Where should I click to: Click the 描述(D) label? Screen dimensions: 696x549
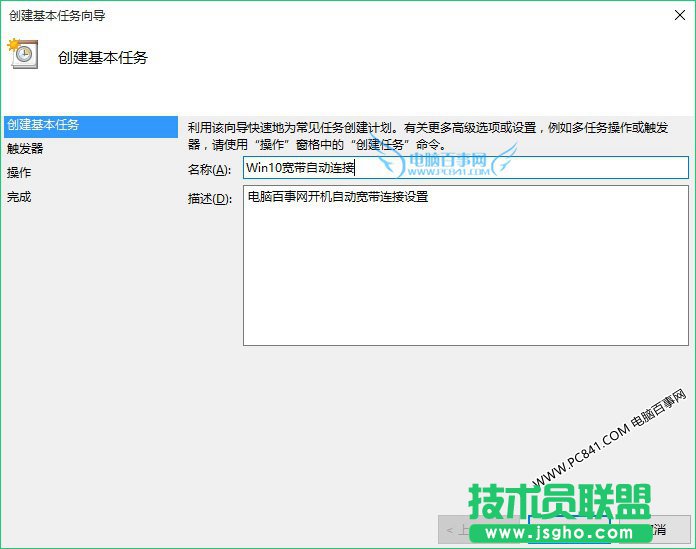[x=209, y=198]
